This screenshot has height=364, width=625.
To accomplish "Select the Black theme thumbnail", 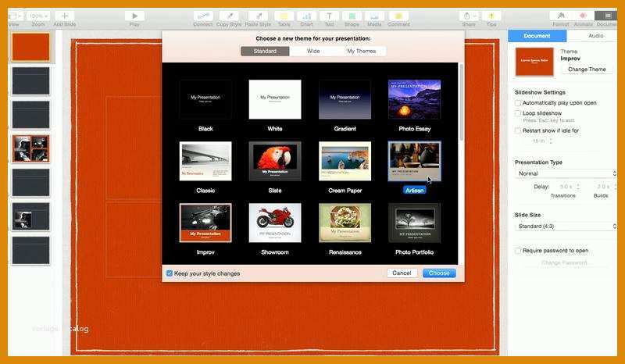I will (205, 99).
